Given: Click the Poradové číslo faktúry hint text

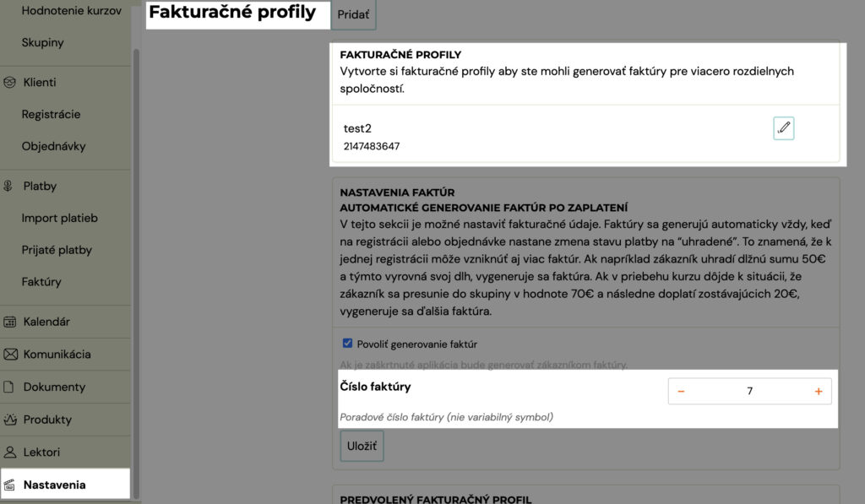Looking at the screenshot, I should (446, 417).
